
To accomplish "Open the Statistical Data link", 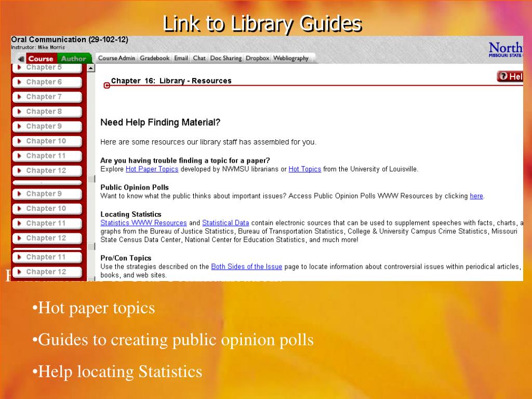I will [225, 223].
